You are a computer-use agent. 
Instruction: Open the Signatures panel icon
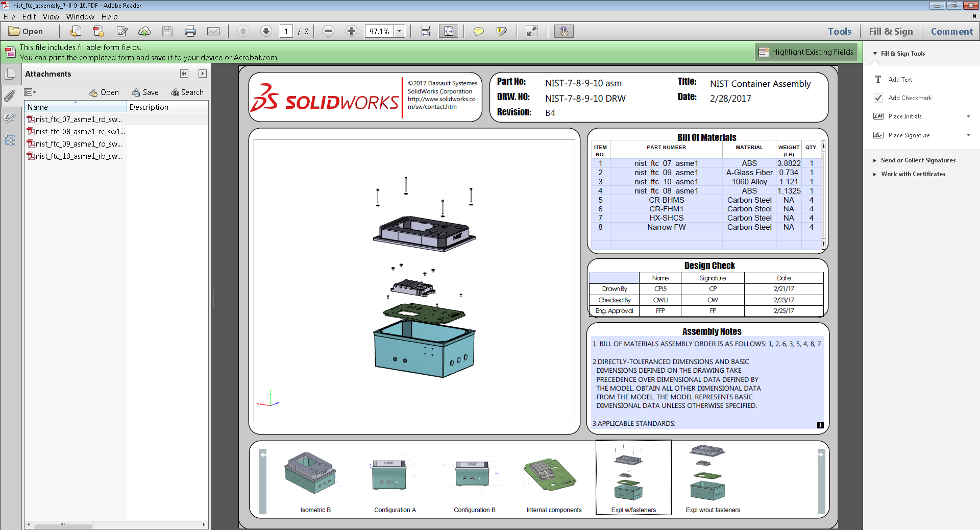tap(10, 118)
